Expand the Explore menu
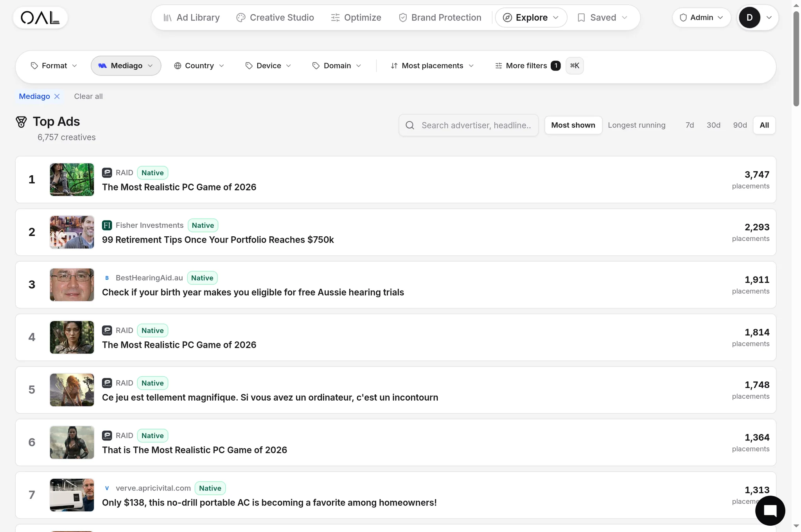Viewport: 801px width, 532px height. pyautogui.click(x=531, y=18)
